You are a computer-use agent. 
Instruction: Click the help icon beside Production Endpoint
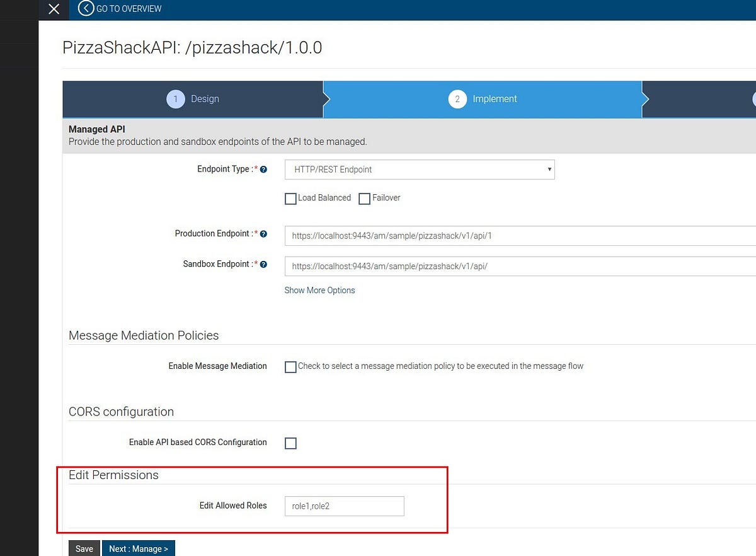(263, 233)
